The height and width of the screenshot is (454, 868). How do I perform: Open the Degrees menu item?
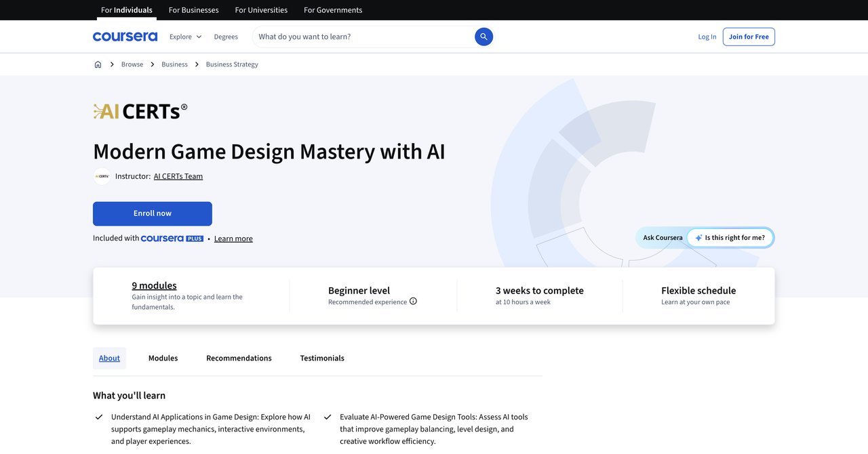pos(226,37)
